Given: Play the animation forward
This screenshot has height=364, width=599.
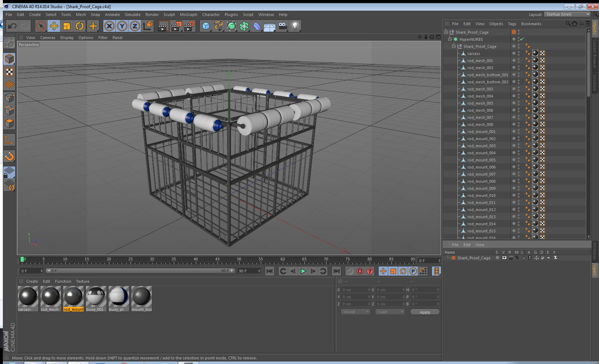Looking at the screenshot, I should click(303, 271).
